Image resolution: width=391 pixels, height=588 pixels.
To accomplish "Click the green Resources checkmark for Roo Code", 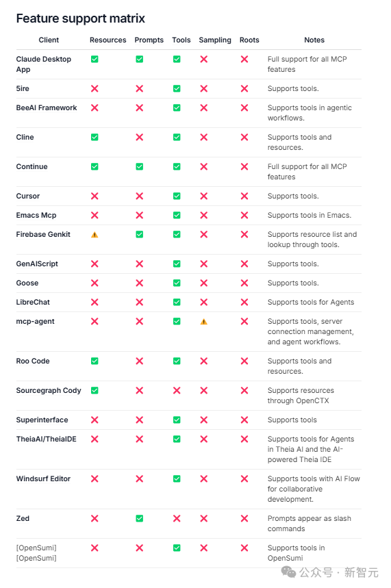I will click(x=94, y=361).
